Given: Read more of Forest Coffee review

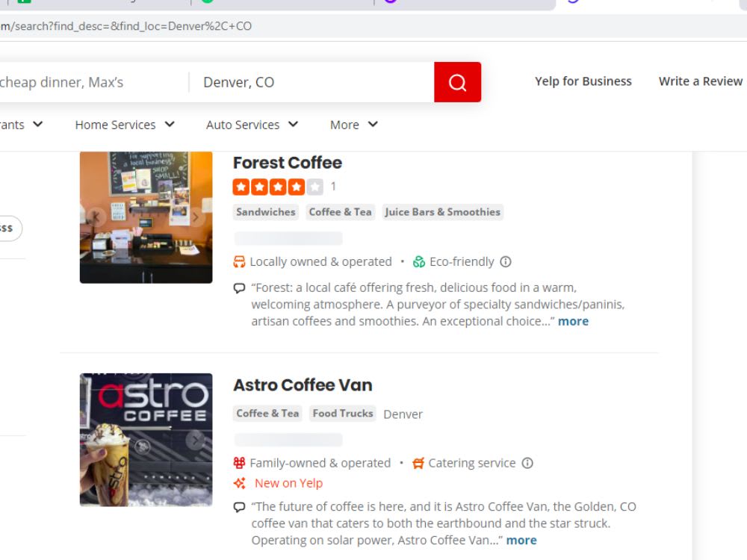Looking at the screenshot, I should pos(573,321).
